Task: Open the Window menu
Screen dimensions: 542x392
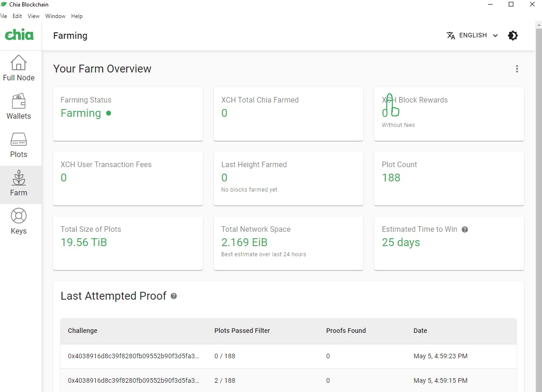Action: [55, 16]
